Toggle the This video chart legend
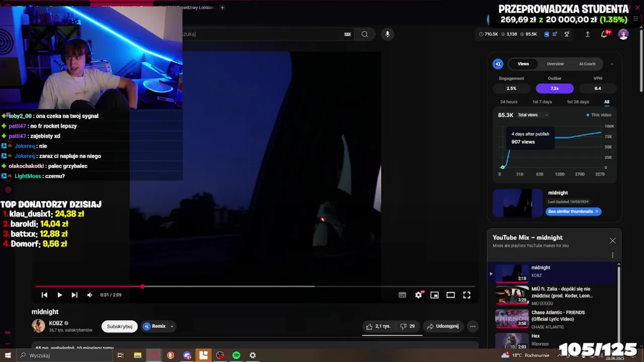Image resolution: width=644 pixels, height=362 pixels. (x=599, y=115)
